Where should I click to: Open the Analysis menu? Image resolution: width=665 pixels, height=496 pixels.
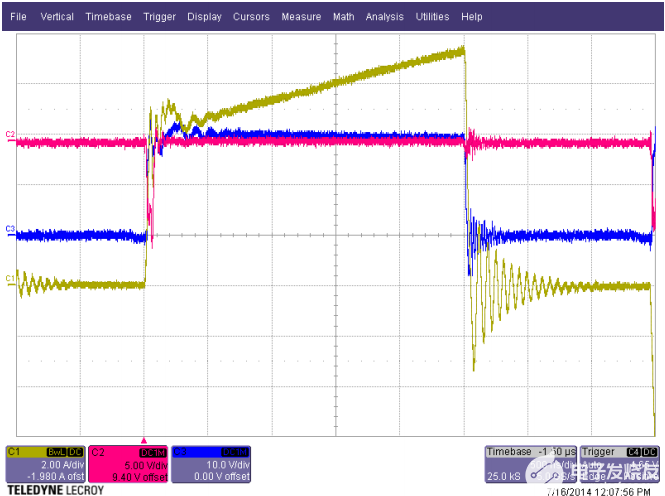385,17
